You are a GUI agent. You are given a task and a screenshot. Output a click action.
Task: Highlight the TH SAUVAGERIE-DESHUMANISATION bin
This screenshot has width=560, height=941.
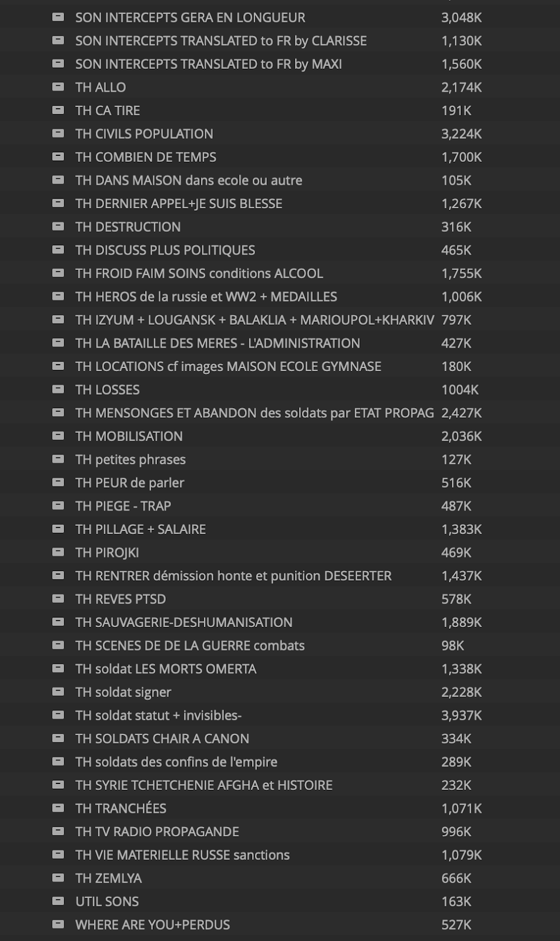[183, 622]
